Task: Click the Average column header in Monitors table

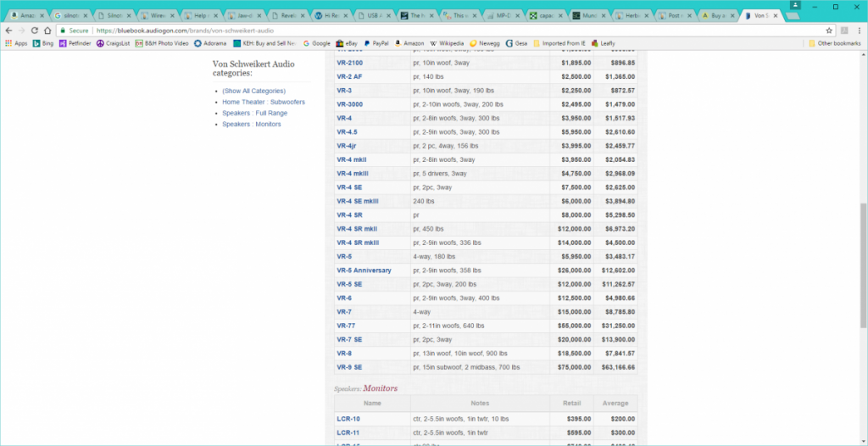Action: click(615, 404)
